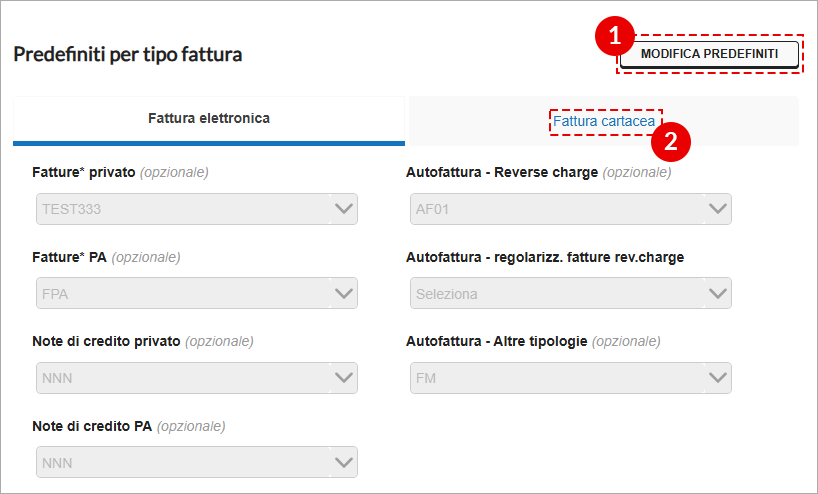Open the regolarizz. fatture rev.charge Seleziona dropdown
The height and width of the screenshot is (494, 818).
(571, 293)
